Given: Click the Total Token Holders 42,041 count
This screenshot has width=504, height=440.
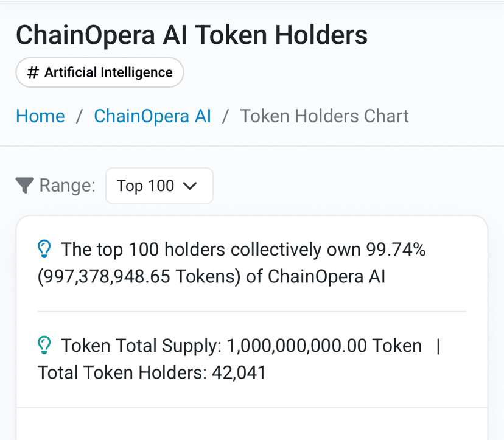Looking at the screenshot, I should tap(239, 372).
